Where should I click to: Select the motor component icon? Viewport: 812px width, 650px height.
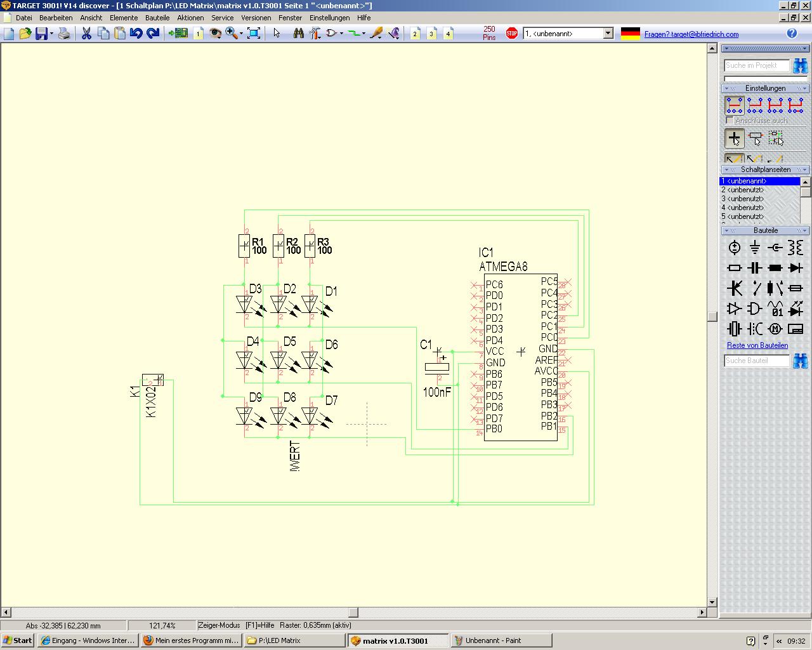775,329
